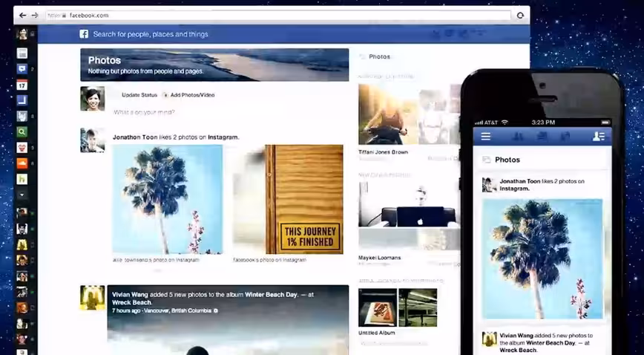Open messages icon on phone header

(542, 136)
